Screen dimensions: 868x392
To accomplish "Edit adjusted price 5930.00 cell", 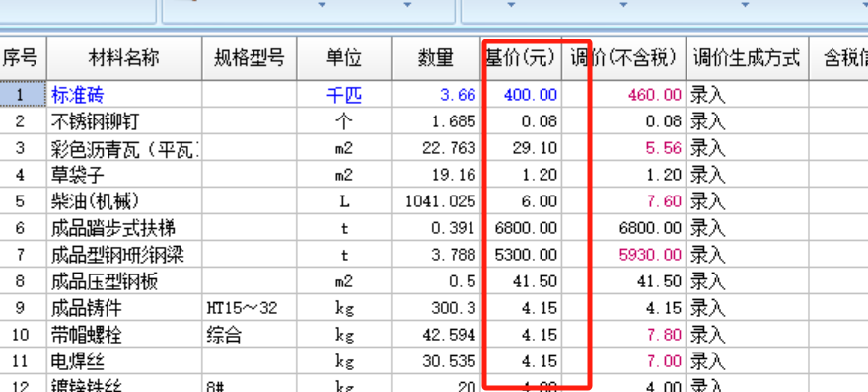I will coord(624,255).
